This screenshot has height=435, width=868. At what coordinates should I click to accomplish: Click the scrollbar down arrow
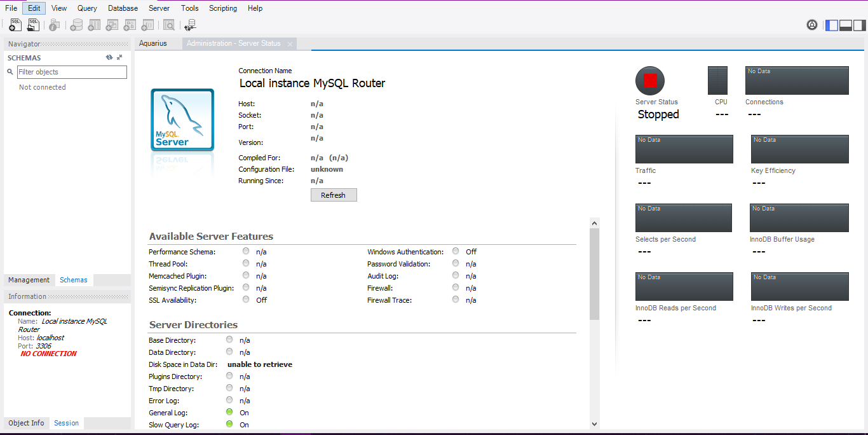[x=595, y=424]
